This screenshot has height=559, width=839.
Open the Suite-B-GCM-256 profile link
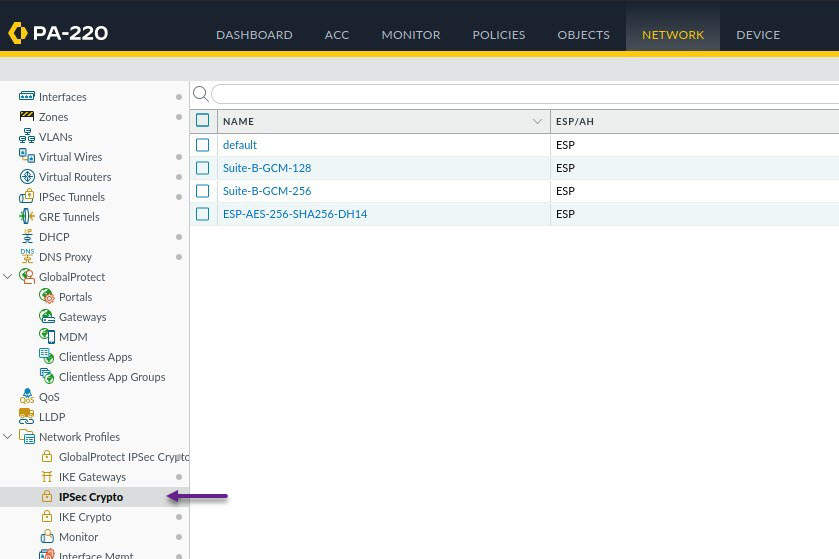coord(267,191)
